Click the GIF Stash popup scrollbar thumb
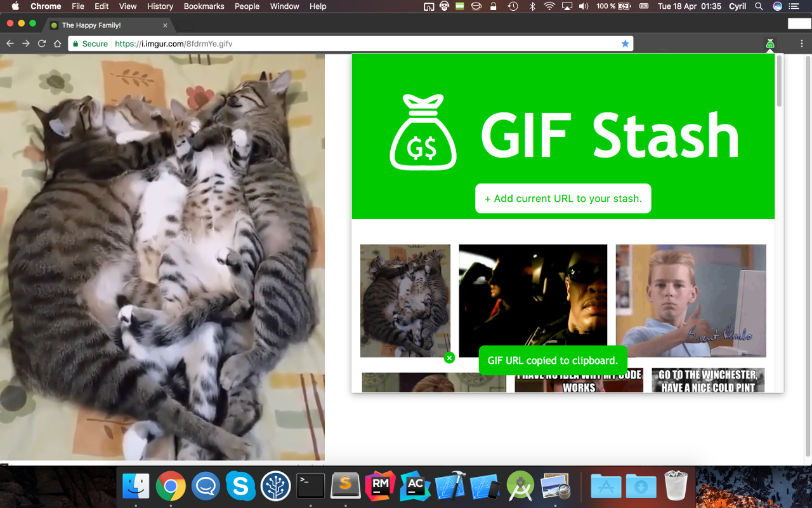 [x=780, y=81]
